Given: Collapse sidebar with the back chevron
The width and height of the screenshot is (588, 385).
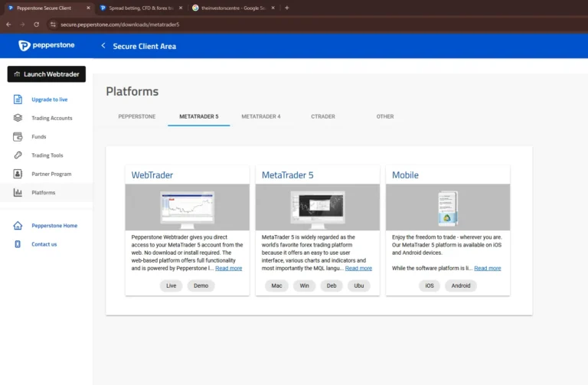Looking at the screenshot, I should click(x=103, y=46).
